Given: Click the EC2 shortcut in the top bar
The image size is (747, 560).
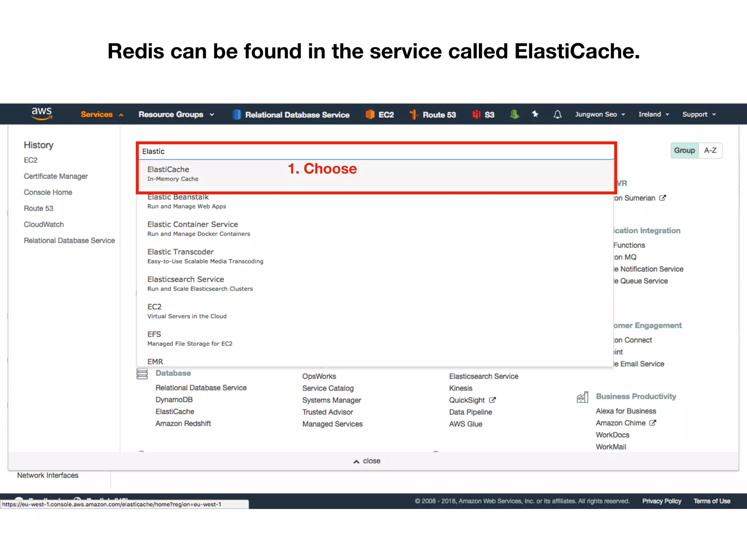Looking at the screenshot, I should [380, 114].
